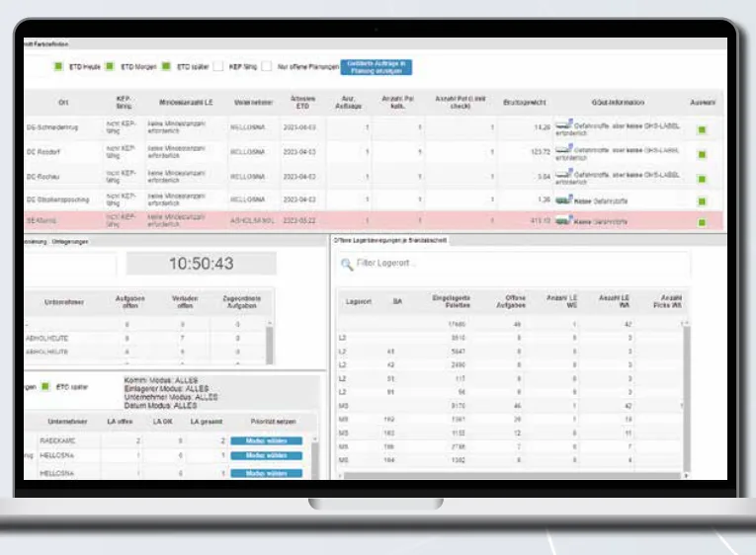Click the Aufgaben offen column header

(x=129, y=302)
